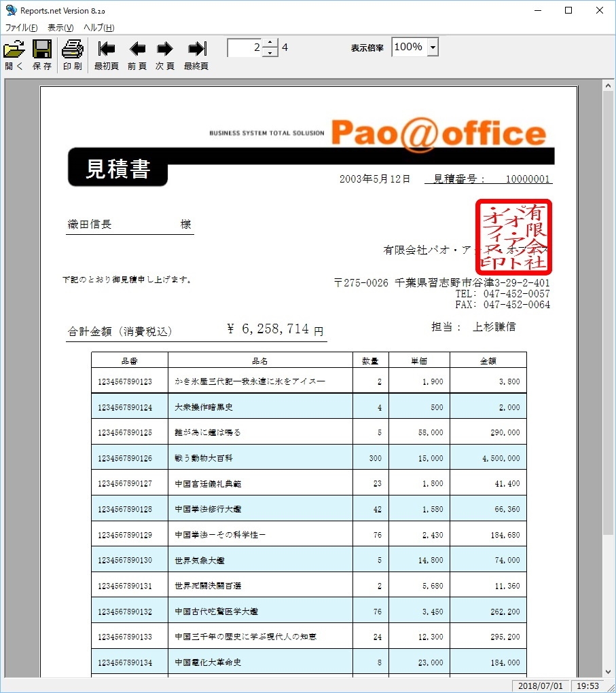The width and height of the screenshot is (616, 693).
Task: Save the document with the 保存 icon
Action: tap(41, 49)
